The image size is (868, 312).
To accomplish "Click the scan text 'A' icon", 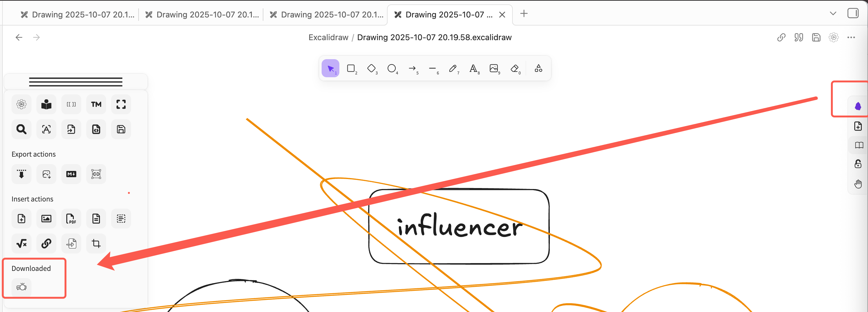I will pyautogui.click(x=46, y=130).
